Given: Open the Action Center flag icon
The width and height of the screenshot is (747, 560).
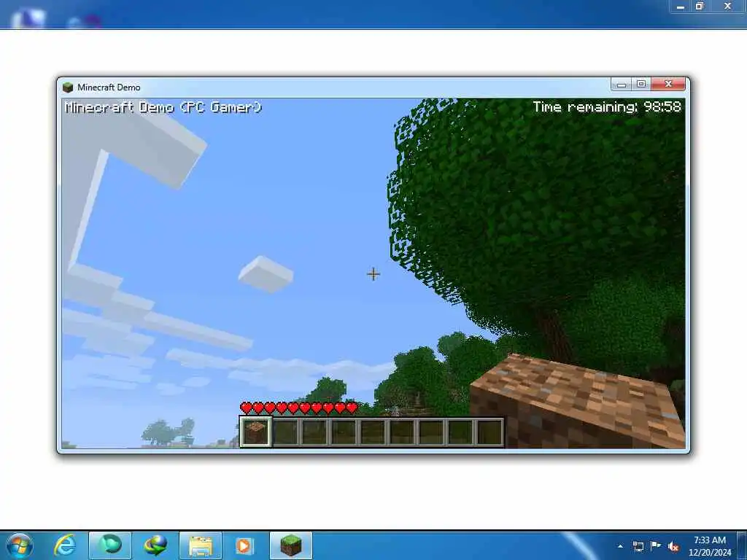Looking at the screenshot, I should 656,546.
